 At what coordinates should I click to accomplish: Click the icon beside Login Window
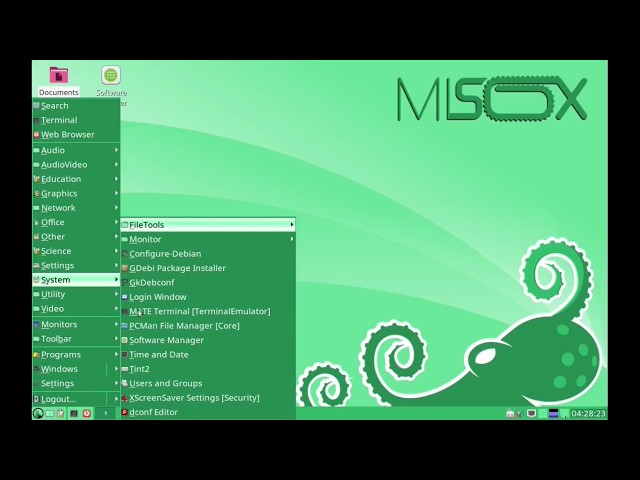[124, 297]
